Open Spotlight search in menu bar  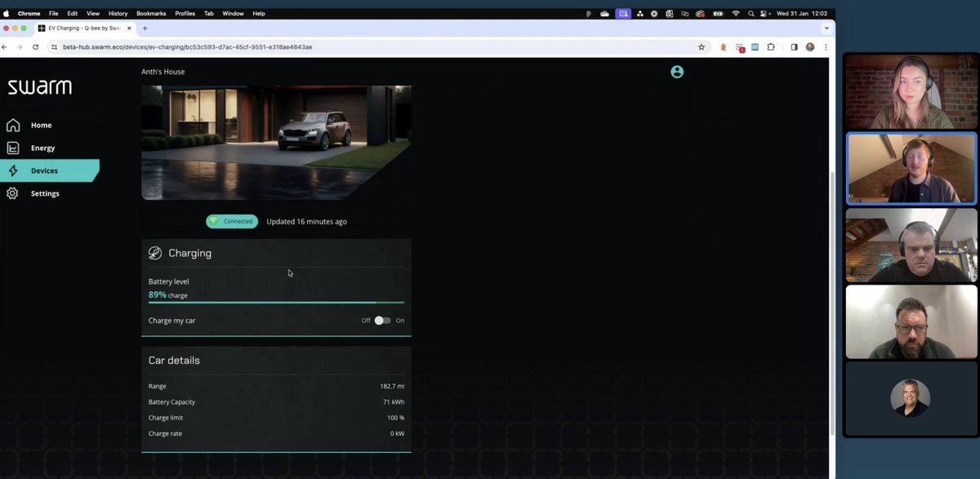[751, 14]
